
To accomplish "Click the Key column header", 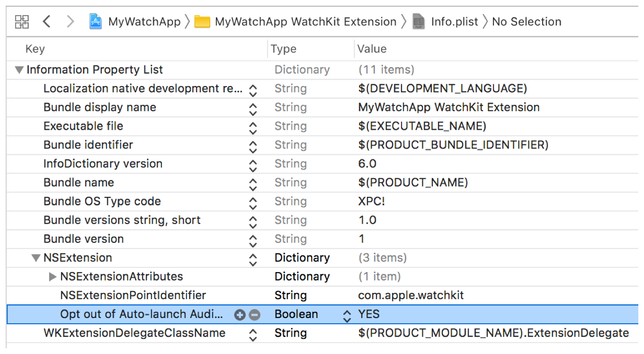I will pyautogui.click(x=35, y=49).
